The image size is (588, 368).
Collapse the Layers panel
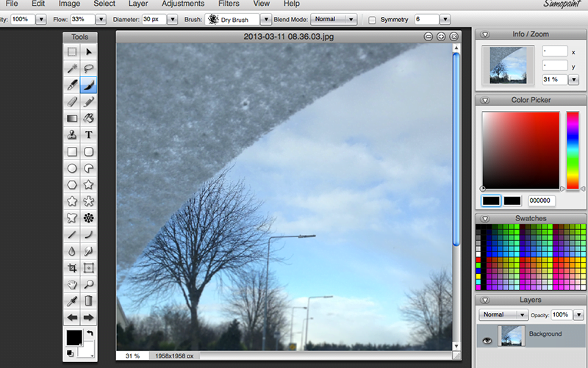point(485,300)
